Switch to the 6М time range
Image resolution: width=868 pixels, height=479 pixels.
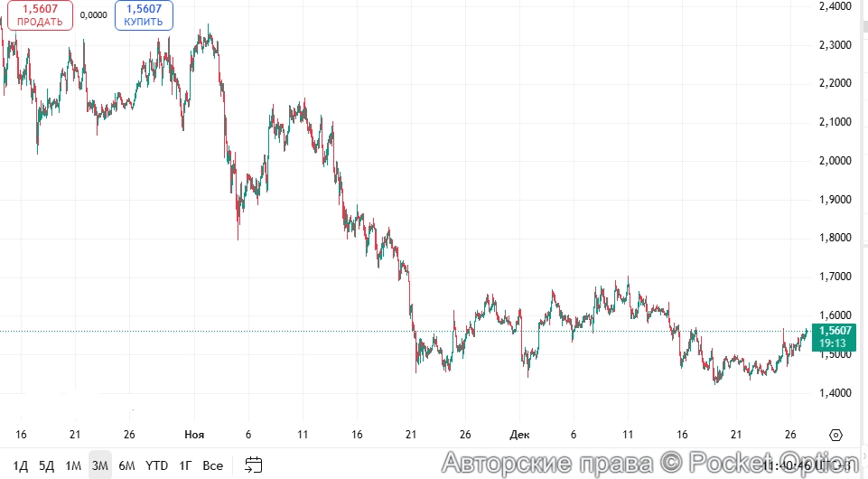coord(126,465)
